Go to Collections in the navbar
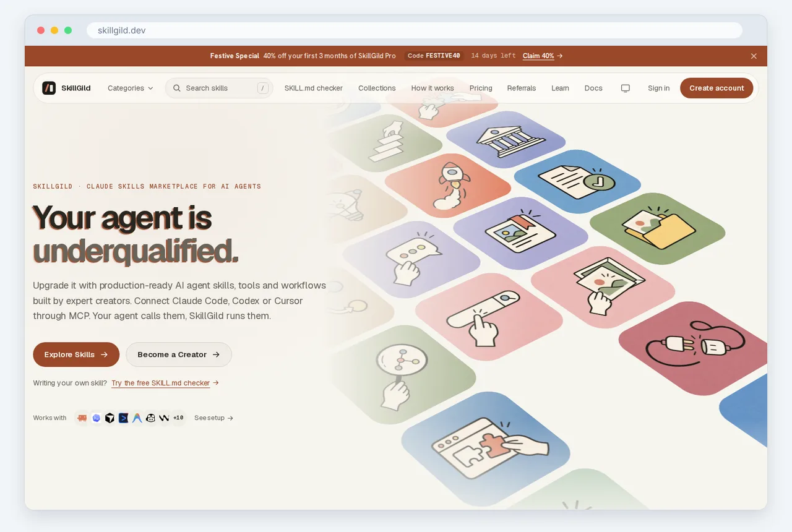792x532 pixels. coord(377,88)
